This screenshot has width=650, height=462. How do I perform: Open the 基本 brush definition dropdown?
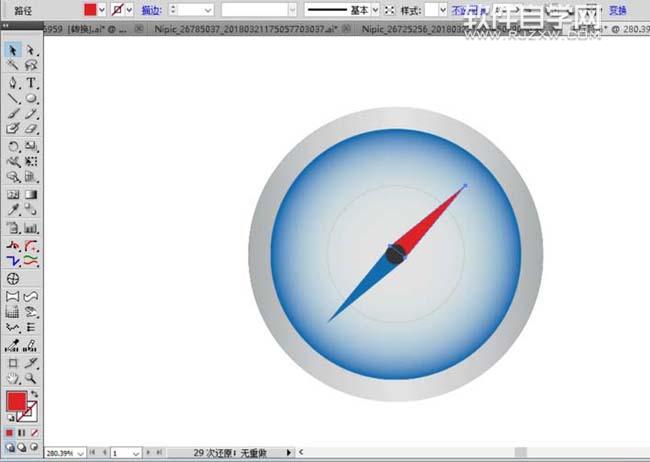pos(375,10)
